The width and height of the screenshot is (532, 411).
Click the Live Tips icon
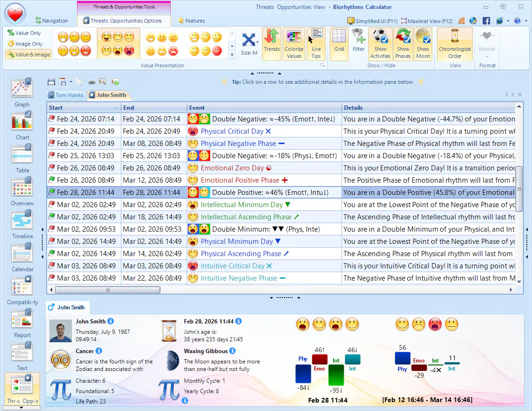click(x=316, y=44)
